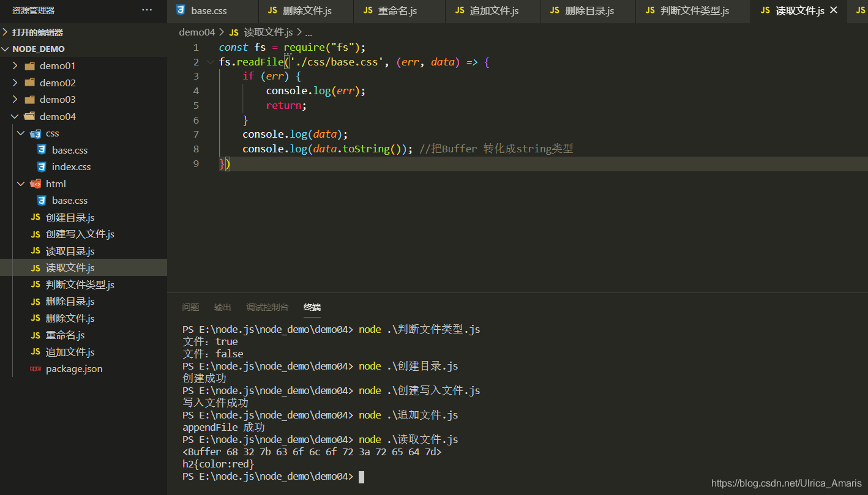
Task: Switch to the 重命名.js editor tab
Action: [399, 10]
